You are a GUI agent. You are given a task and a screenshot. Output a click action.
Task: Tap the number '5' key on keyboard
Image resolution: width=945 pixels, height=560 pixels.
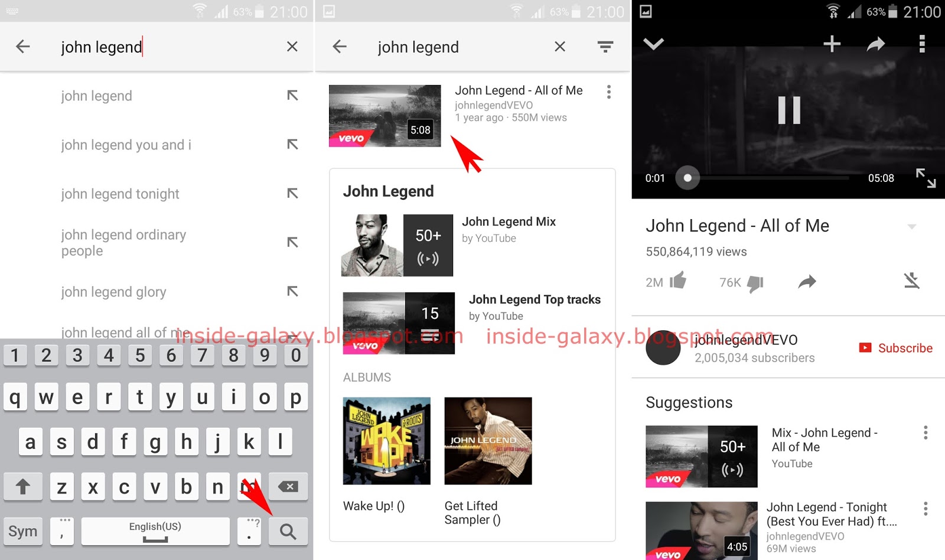(x=140, y=355)
